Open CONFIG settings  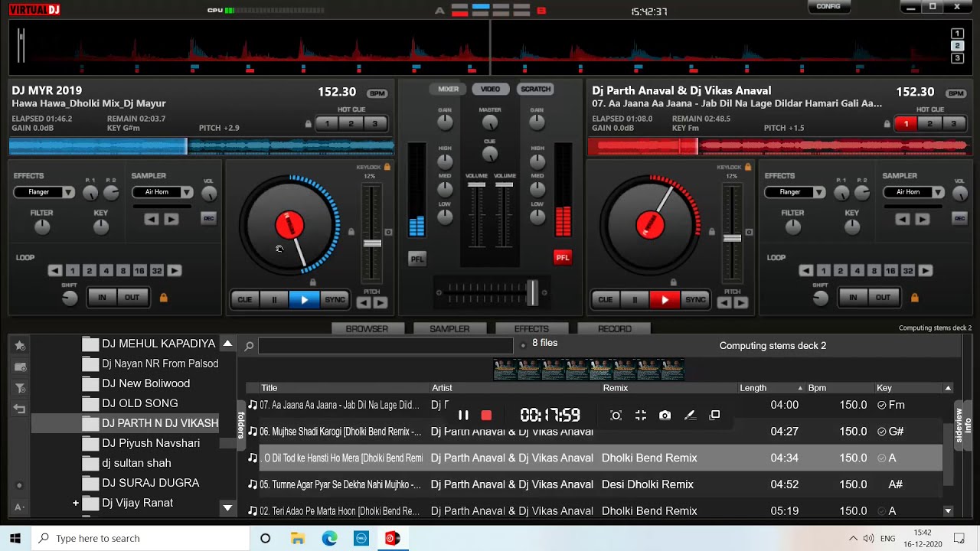coord(828,6)
